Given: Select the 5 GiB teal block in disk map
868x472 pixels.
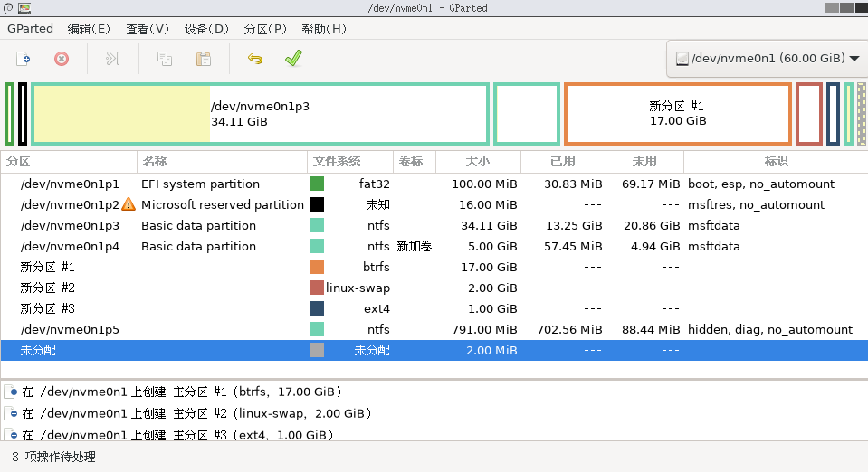Looking at the screenshot, I should tap(527, 114).
